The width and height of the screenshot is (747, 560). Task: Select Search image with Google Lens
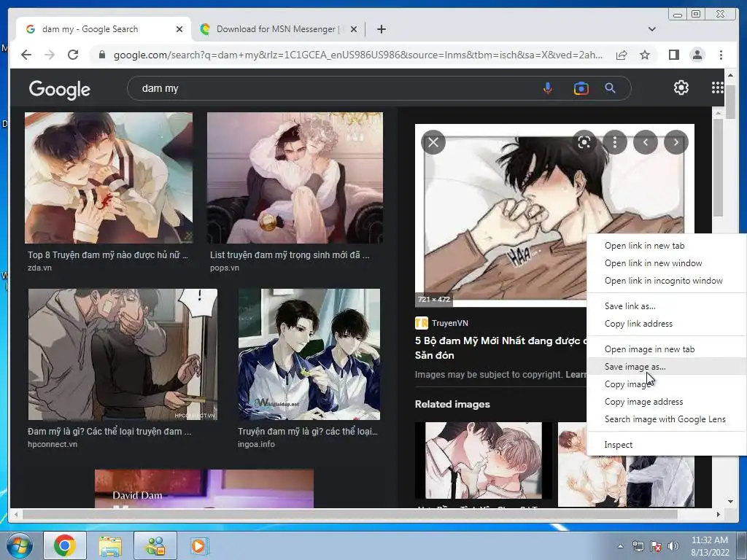pos(667,419)
